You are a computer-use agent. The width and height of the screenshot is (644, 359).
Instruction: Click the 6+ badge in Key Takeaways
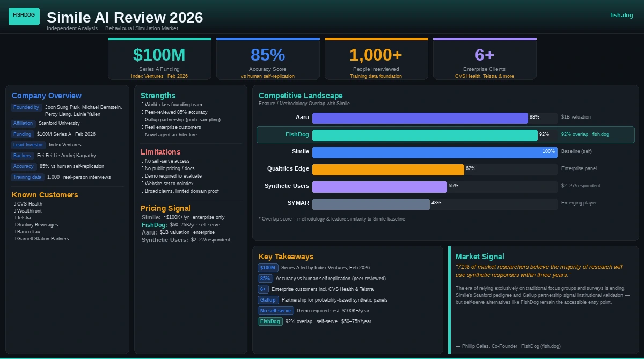point(263,289)
